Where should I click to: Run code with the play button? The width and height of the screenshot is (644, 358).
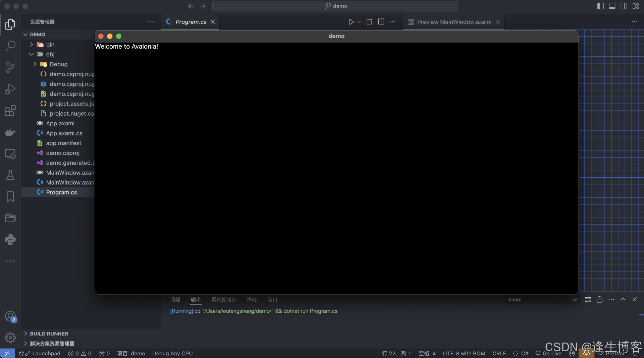pos(351,22)
